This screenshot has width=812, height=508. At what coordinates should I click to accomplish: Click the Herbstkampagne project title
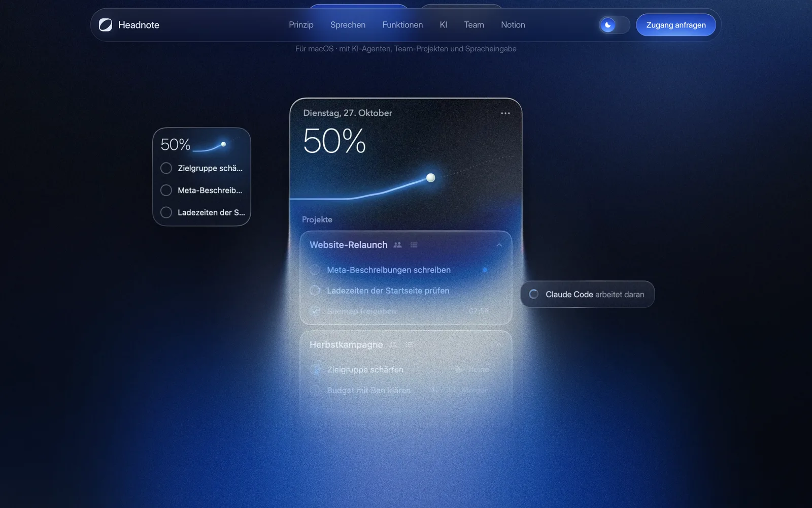pyautogui.click(x=346, y=344)
